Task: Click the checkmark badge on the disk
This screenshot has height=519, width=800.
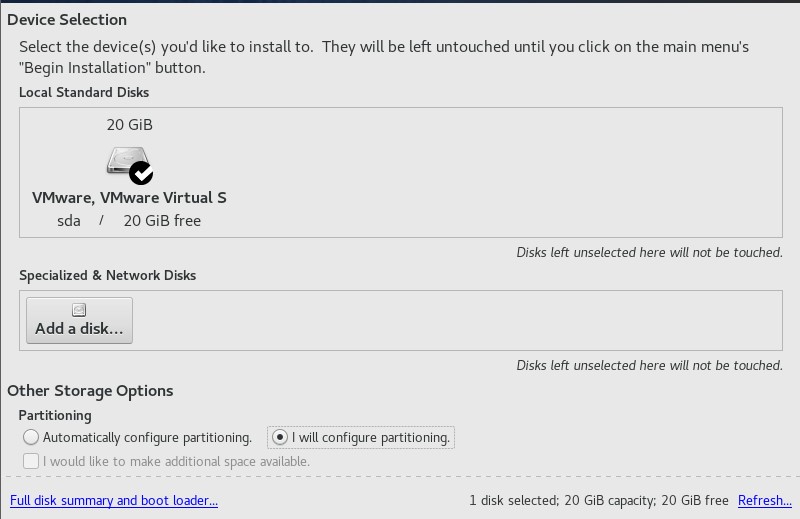Action: (x=142, y=174)
